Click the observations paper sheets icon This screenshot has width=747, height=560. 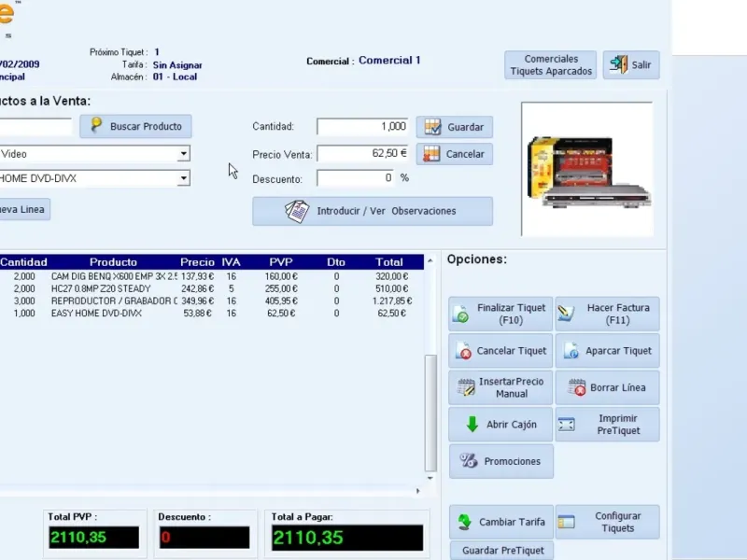[x=297, y=211]
